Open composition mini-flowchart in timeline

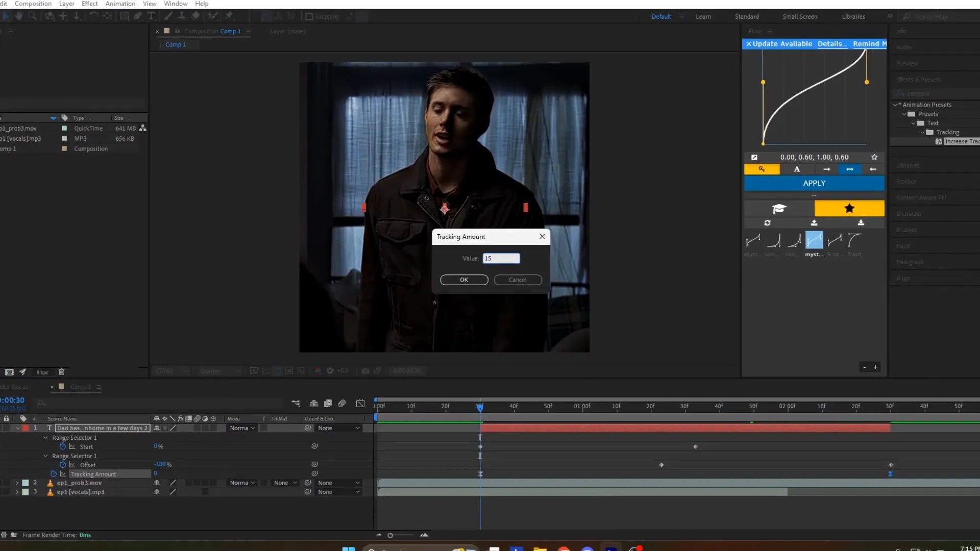[x=296, y=404]
